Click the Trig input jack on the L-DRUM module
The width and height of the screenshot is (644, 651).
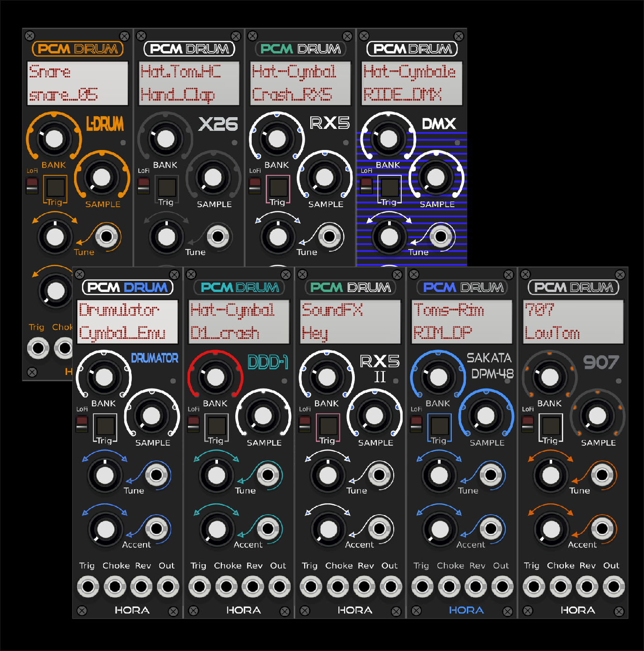coord(37,348)
